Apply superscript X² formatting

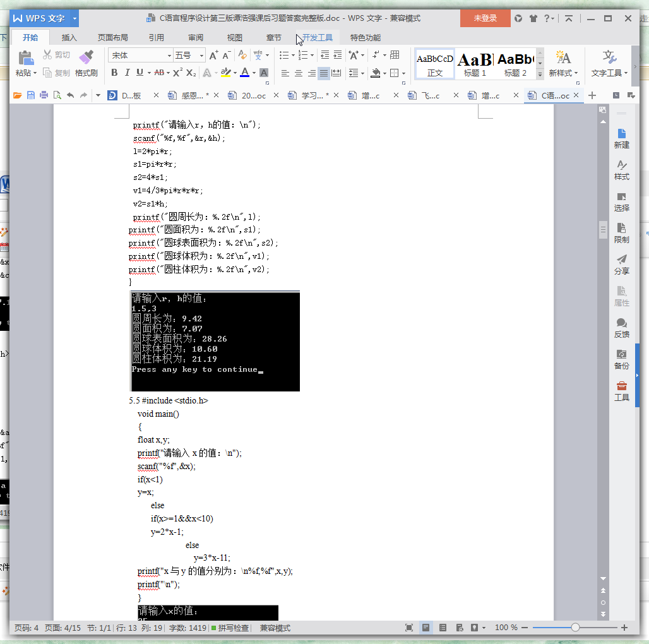[x=177, y=73]
